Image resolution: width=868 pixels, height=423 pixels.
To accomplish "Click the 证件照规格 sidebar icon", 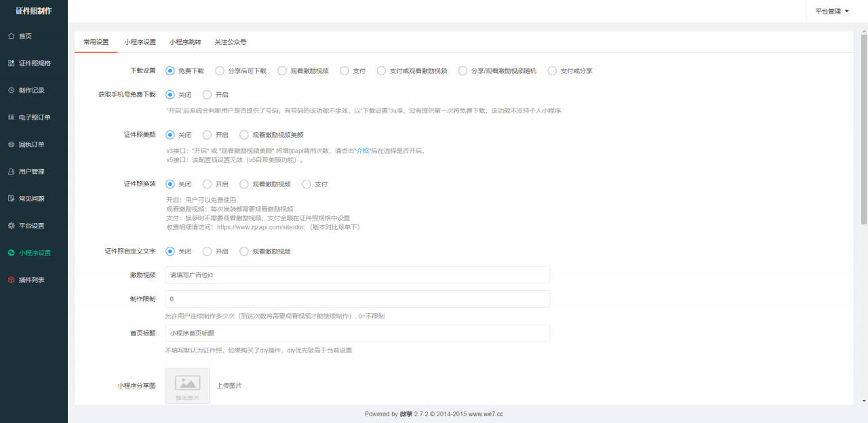I will tap(11, 63).
